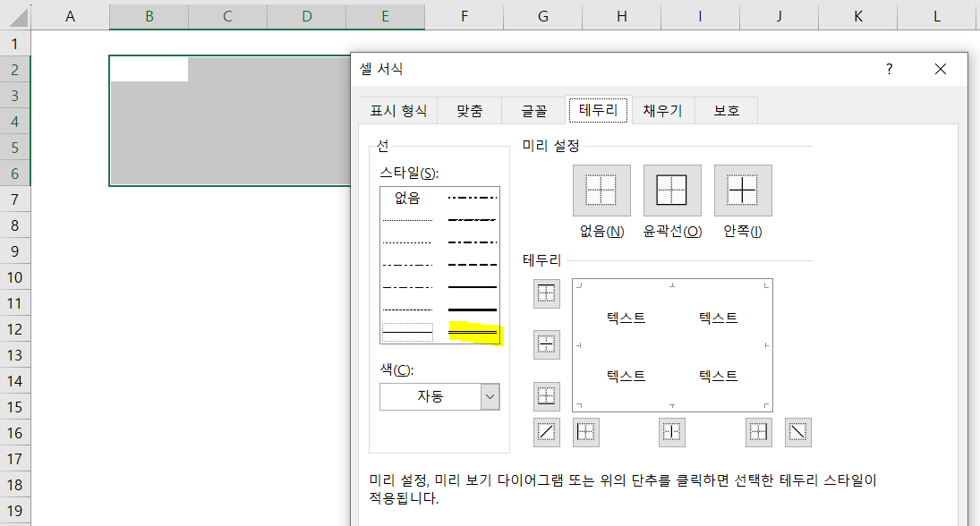The width and height of the screenshot is (980, 526).
Task: Open the 표시 형식 tab
Action: pyautogui.click(x=397, y=110)
